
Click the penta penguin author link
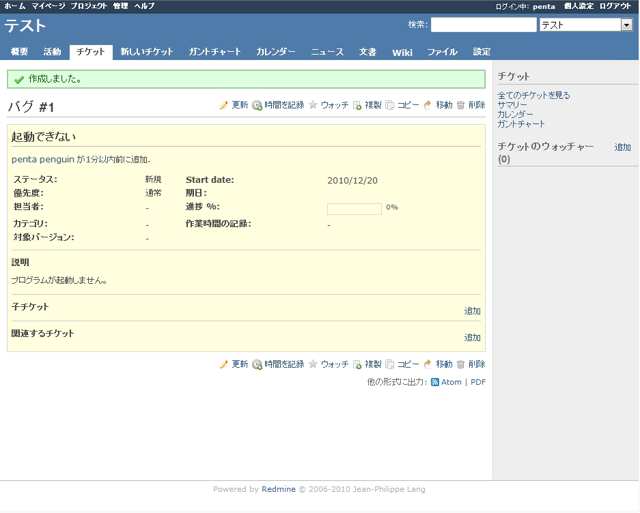pos(43,159)
